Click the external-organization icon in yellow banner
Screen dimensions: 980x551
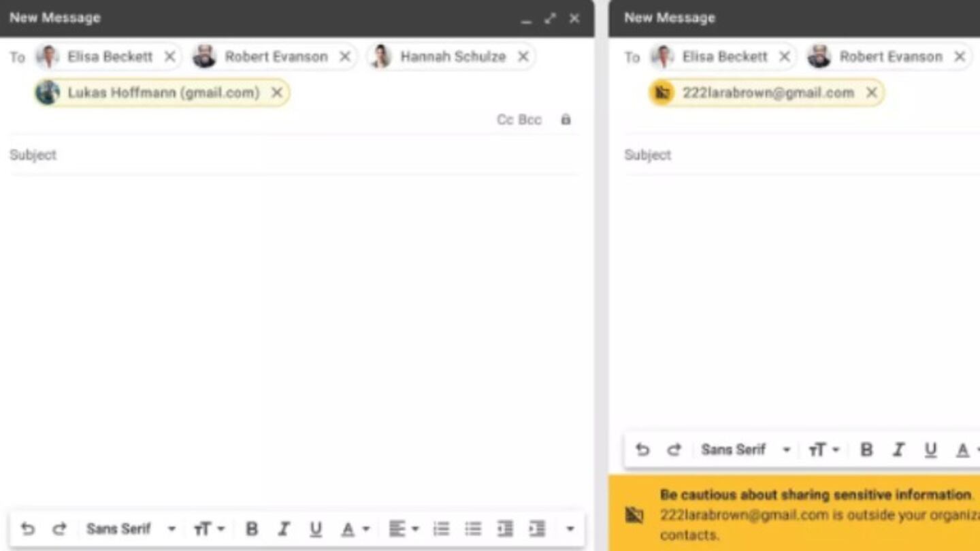(x=634, y=515)
